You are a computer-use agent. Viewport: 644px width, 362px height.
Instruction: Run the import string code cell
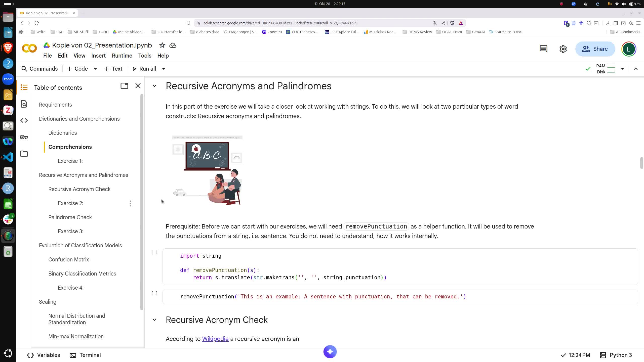pyautogui.click(x=154, y=252)
